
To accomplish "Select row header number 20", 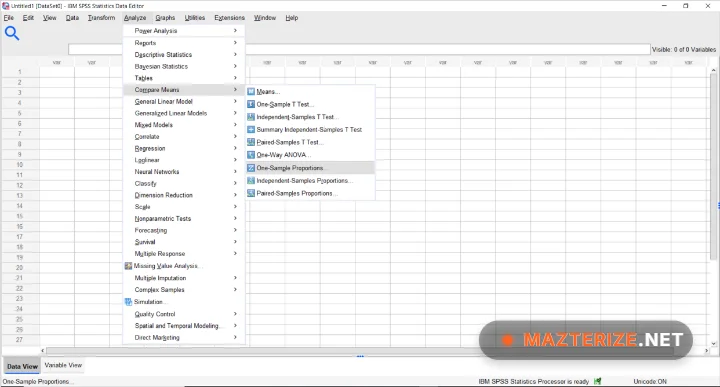I will tap(19, 268).
